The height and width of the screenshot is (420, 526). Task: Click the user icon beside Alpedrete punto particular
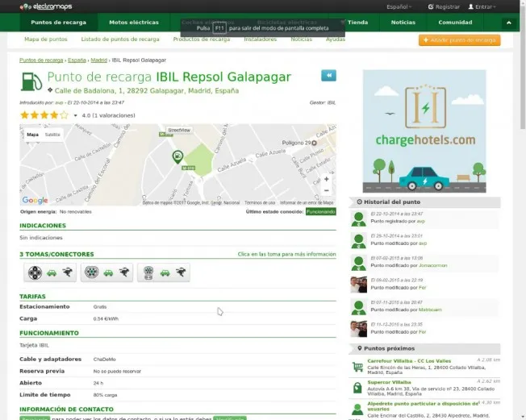pyautogui.click(x=357, y=410)
